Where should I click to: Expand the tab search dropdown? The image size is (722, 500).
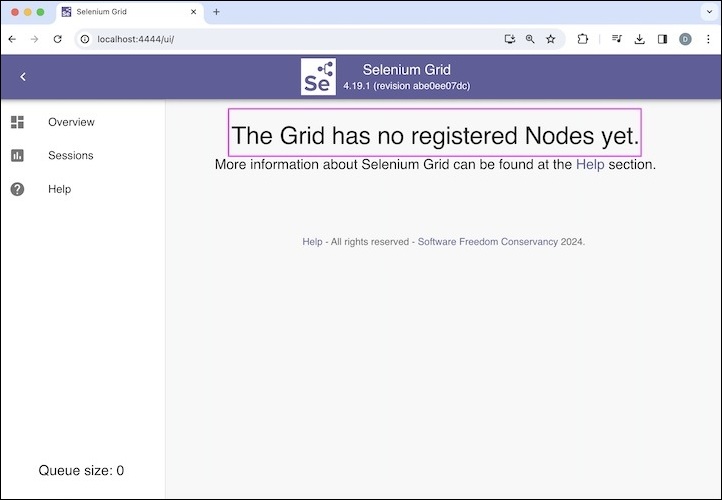click(710, 12)
